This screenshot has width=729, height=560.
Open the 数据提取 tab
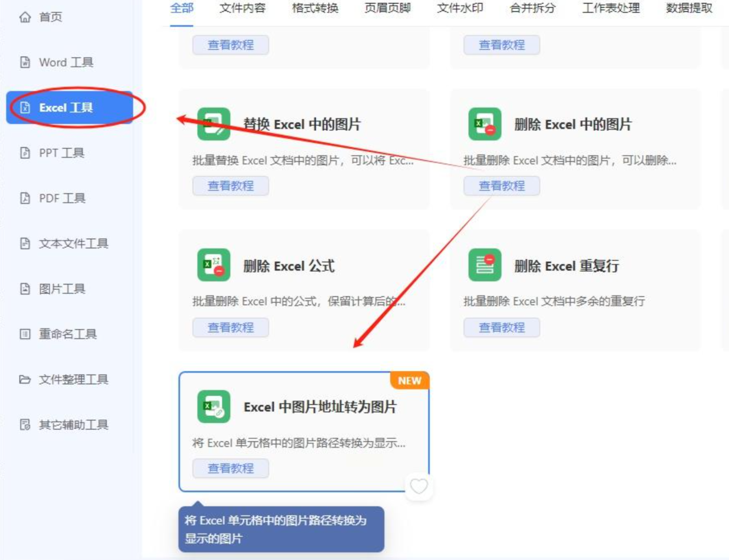tap(689, 8)
